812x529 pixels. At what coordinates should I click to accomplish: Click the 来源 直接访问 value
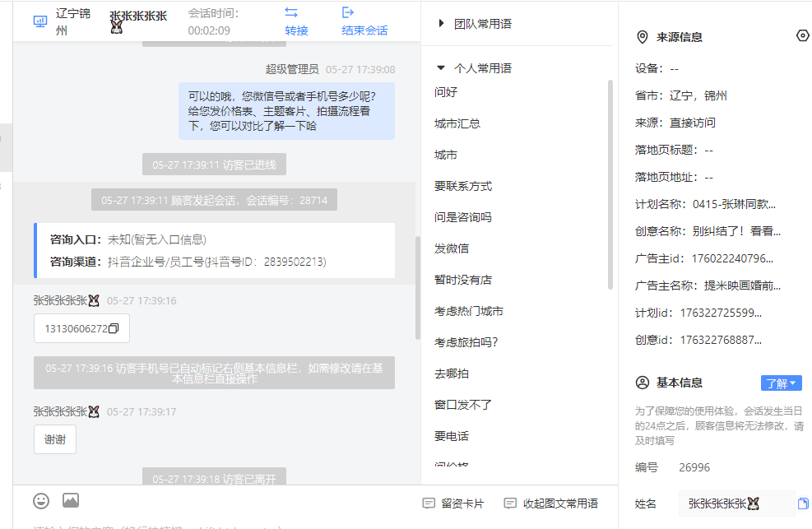pos(693,123)
